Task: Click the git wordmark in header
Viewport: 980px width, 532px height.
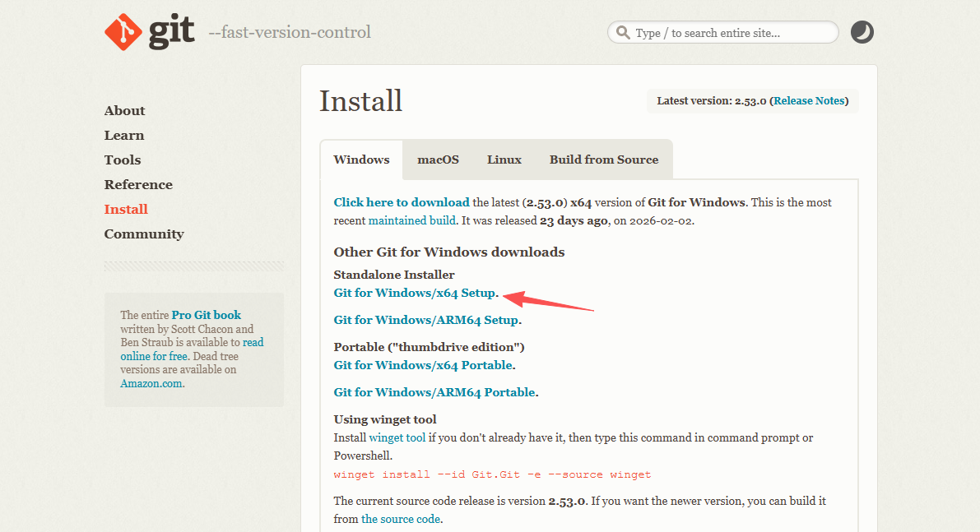Action: point(171,32)
